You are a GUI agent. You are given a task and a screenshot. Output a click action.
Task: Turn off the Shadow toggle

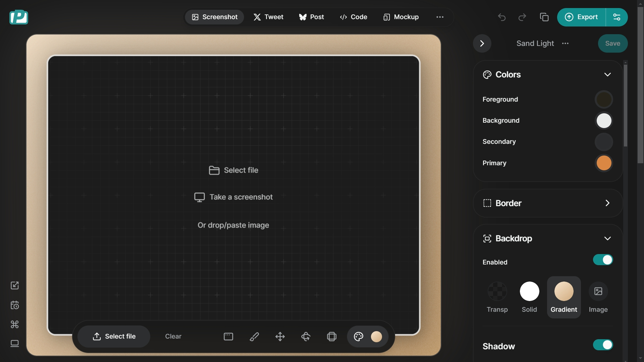pyautogui.click(x=603, y=345)
